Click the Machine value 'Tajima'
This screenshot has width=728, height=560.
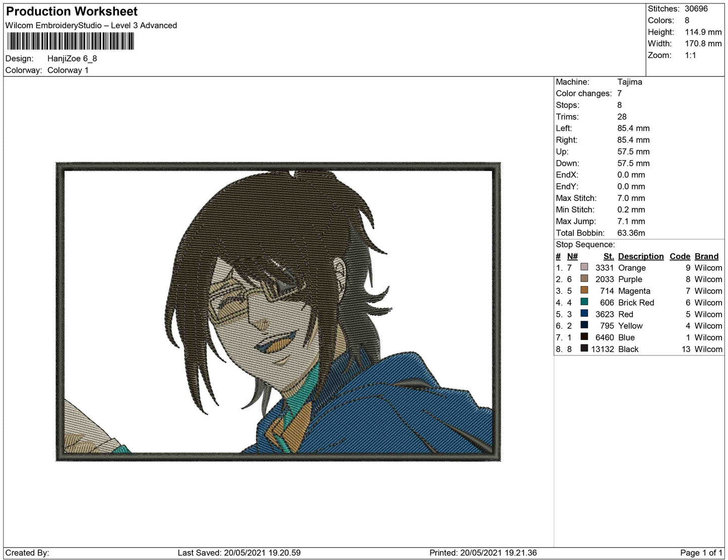[x=630, y=82]
